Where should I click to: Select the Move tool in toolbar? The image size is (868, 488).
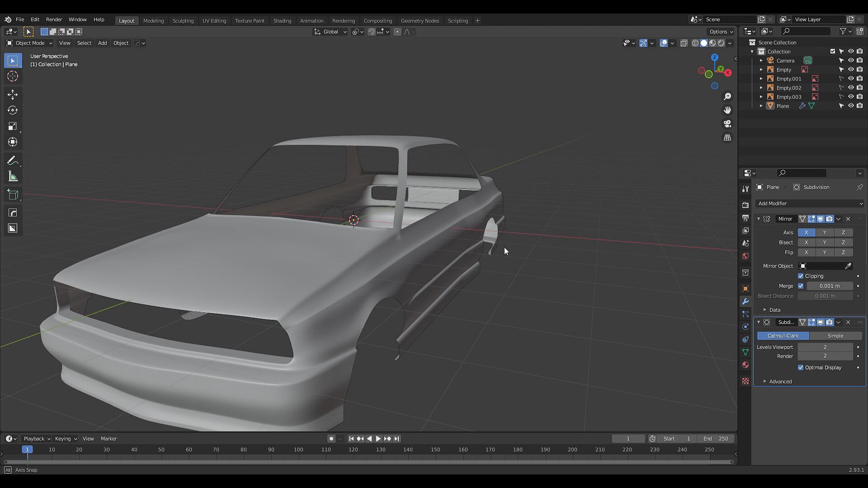click(x=13, y=94)
